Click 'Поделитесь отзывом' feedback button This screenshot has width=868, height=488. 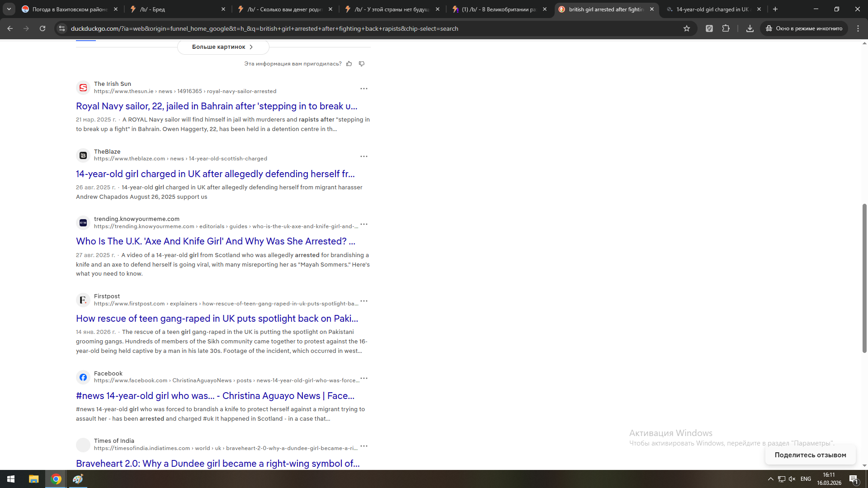[810, 455]
